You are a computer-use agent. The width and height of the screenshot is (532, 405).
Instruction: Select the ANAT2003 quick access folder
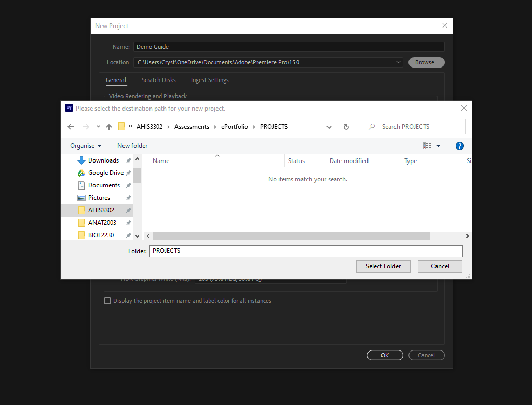[x=102, y=223]
